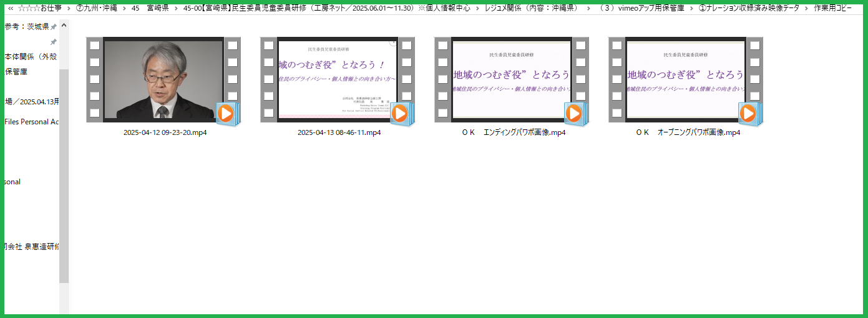
Task: Open the 2025-04-12 09-23-20.mp4 video thumbnail
Action: coord(163,81)
